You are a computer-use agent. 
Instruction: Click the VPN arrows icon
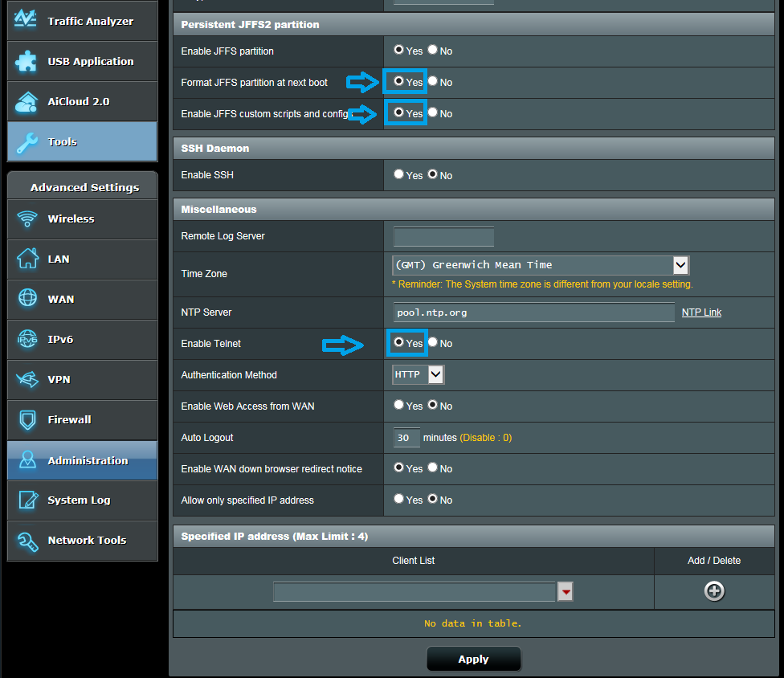[27, 379]
